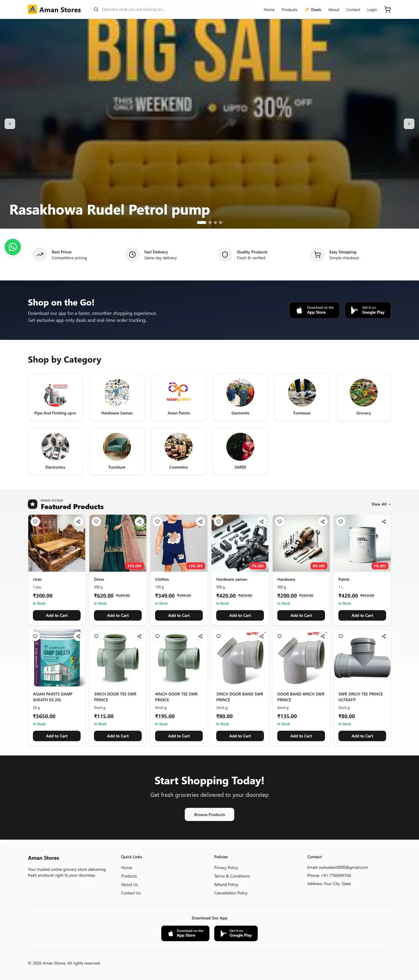Add Hardware saman to cart

click(240, 615)
